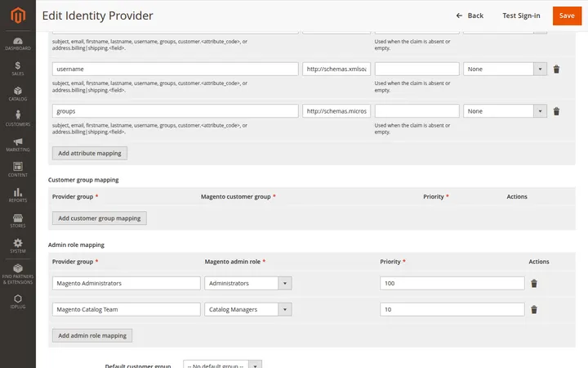Focus the username attribute field
588x368 pixels.
(175, 69)
